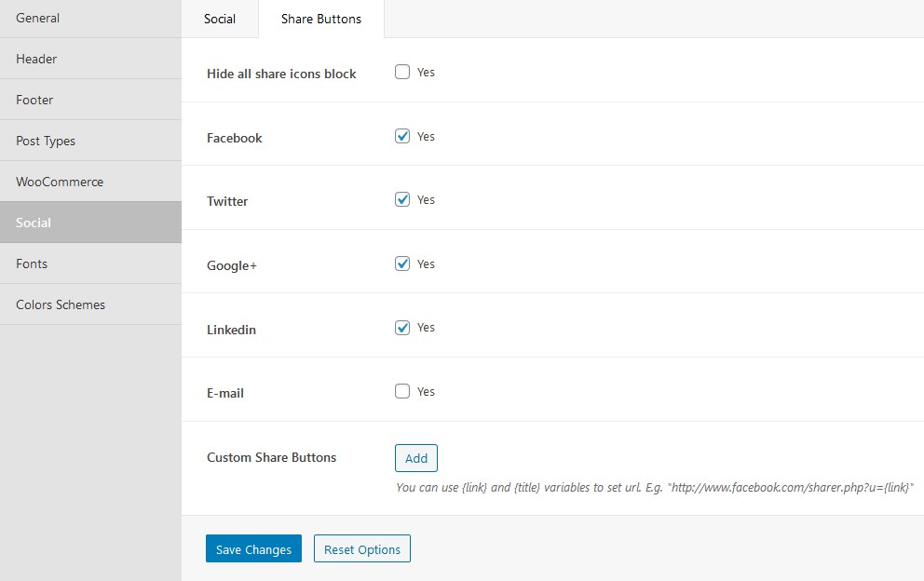Select the Social sidebar item
This screenshot has height=581, width=924.
click(90, 223)
